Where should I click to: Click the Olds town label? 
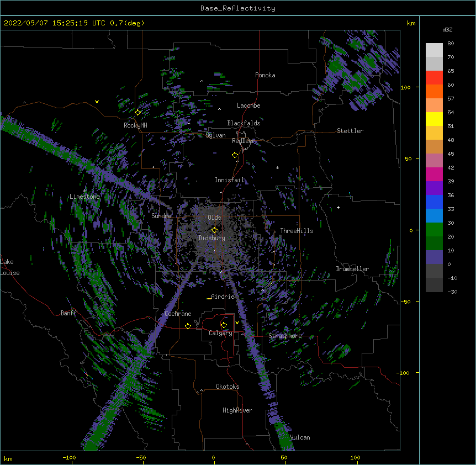(214, 218)
